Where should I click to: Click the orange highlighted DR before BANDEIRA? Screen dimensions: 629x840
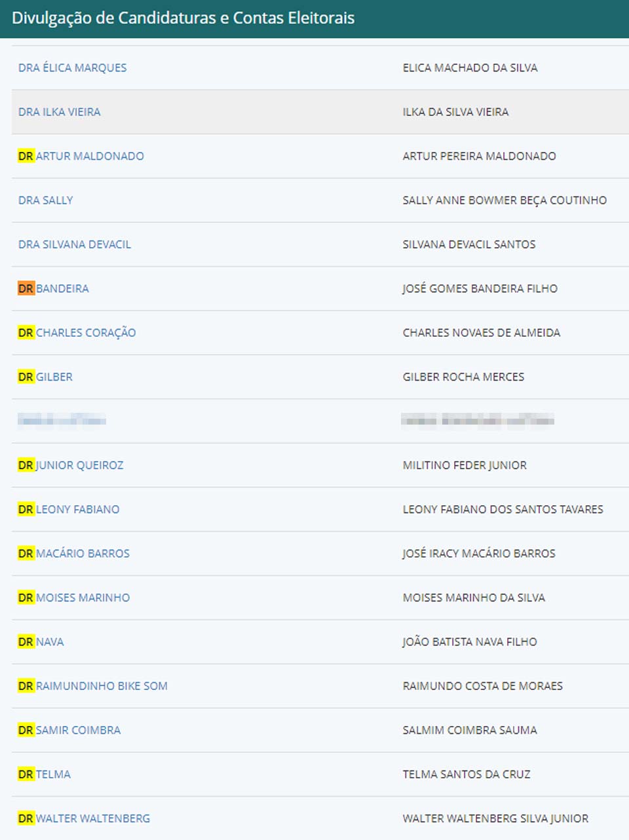pyautogui.click(x=26, y=288)
